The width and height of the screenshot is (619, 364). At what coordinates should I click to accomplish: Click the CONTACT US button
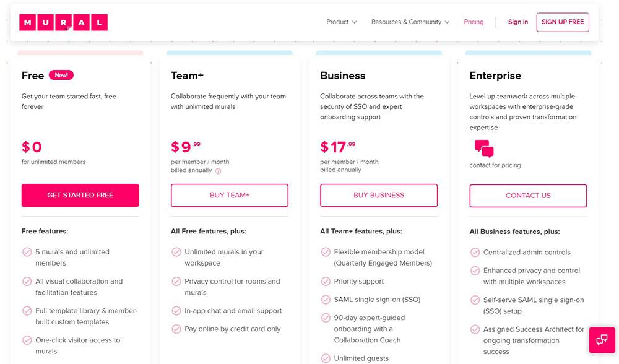tap(528, 196)
